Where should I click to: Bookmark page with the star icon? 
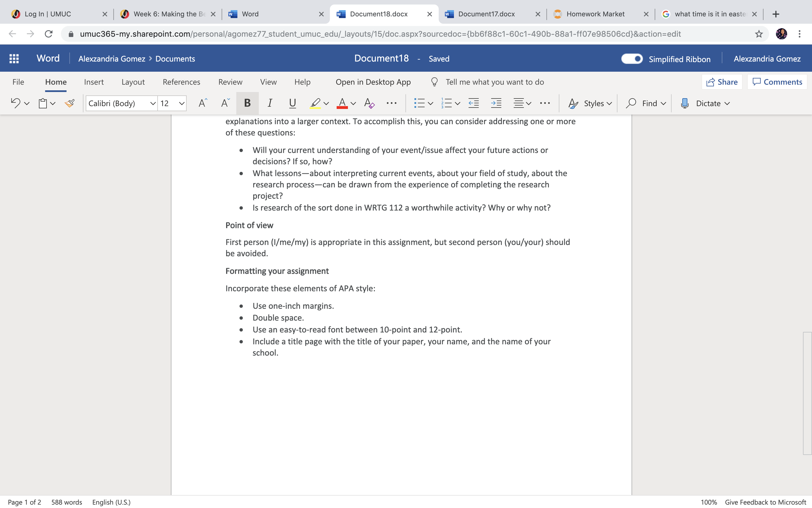tap(759, 34)
